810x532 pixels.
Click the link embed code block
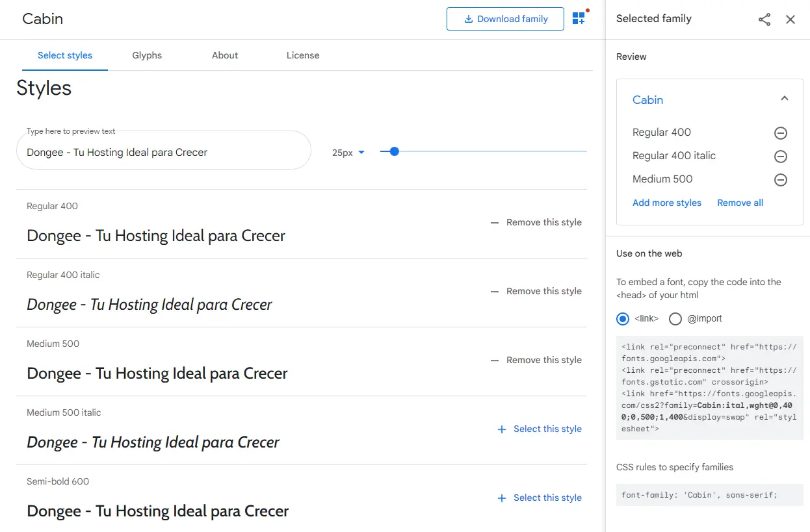[x=709, y=388]
